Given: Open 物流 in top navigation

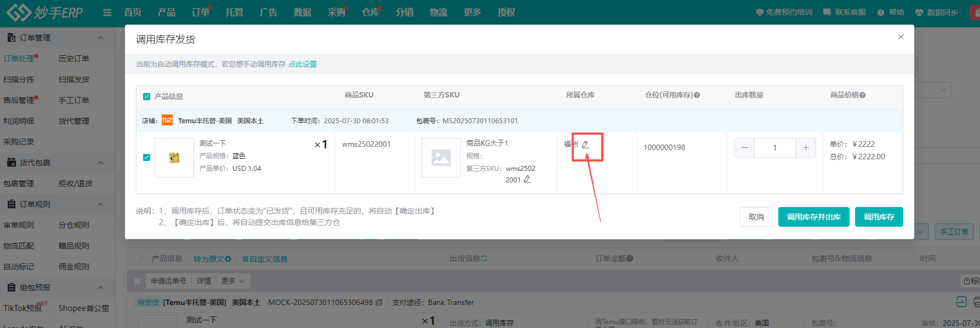Looking at the screenshot, I should coord(438,12).
